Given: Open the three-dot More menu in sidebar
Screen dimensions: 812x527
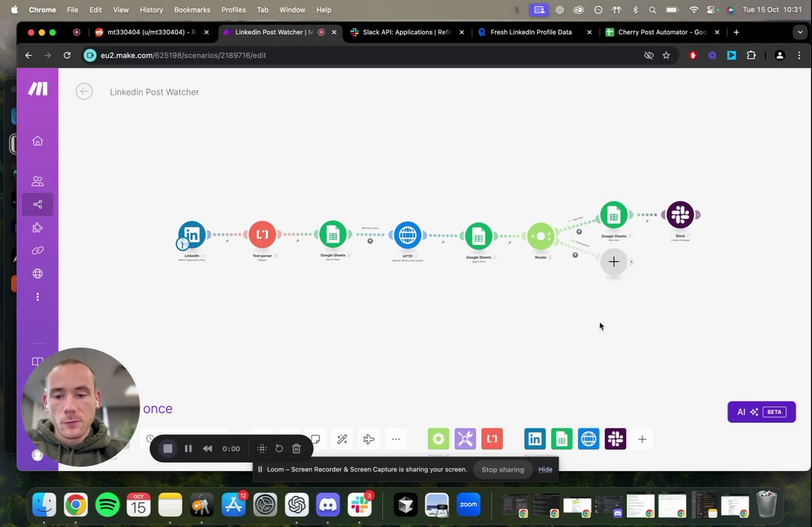Looking at the screenshot, I should tap(37, 297).
